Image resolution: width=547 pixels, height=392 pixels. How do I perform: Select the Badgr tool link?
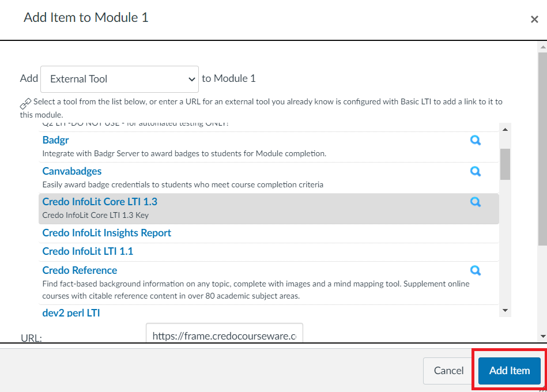tap(55, 140)
